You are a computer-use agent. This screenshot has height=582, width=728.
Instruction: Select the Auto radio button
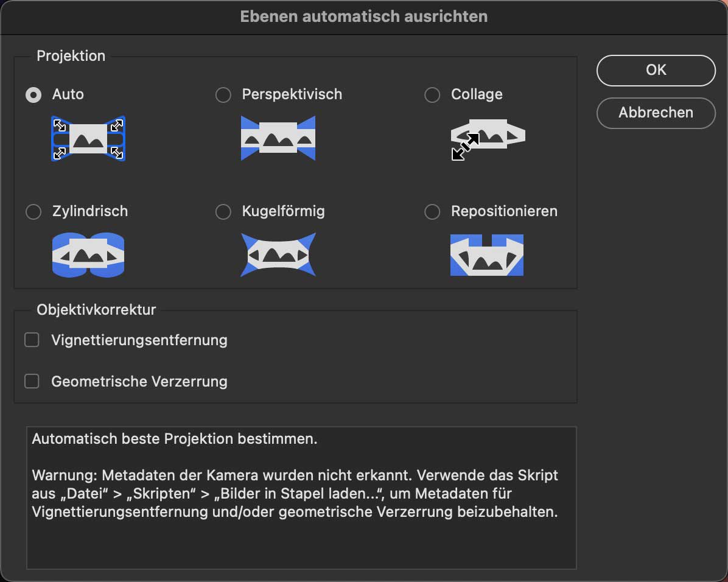[x=33, y=95]
